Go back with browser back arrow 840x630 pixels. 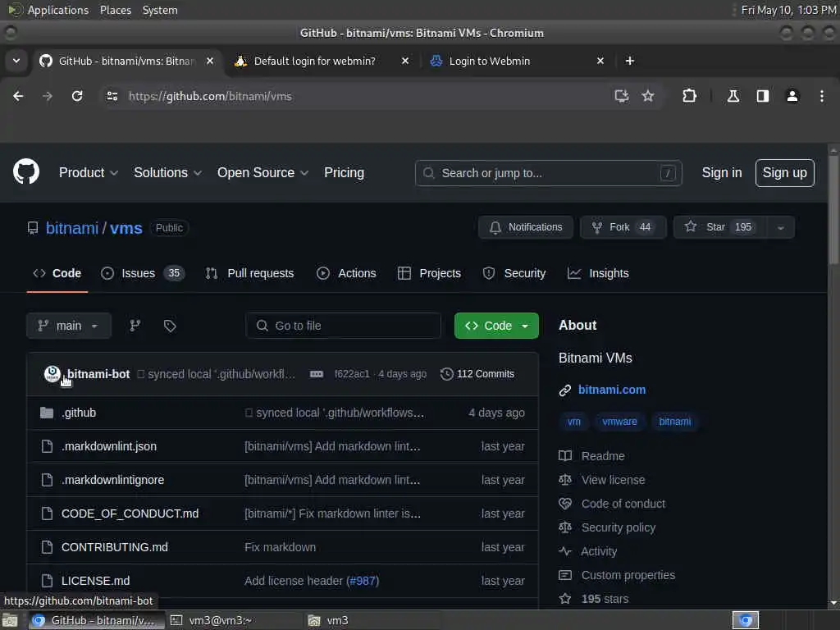click(18, 97)
